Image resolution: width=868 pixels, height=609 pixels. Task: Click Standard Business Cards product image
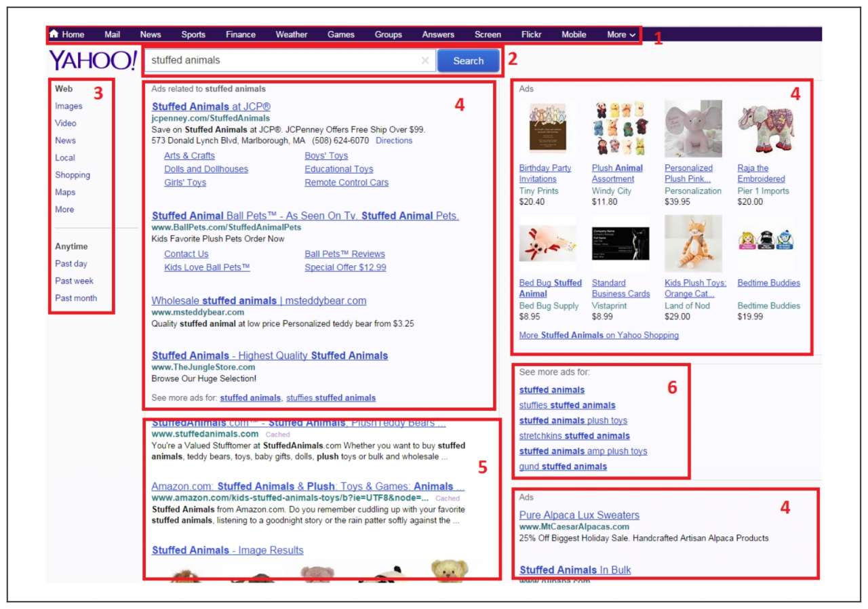tap(620, 244)
